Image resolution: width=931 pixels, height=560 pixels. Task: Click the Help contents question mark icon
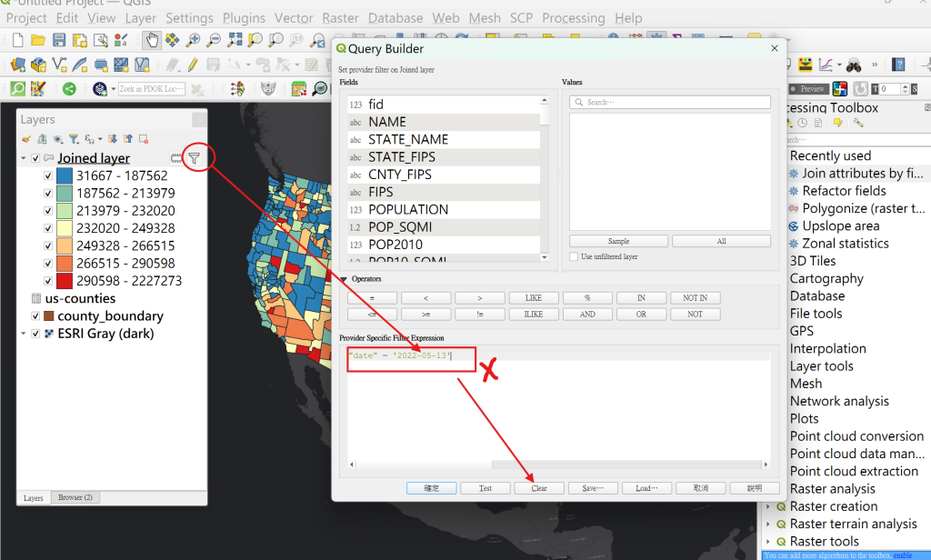click(898, 65)
